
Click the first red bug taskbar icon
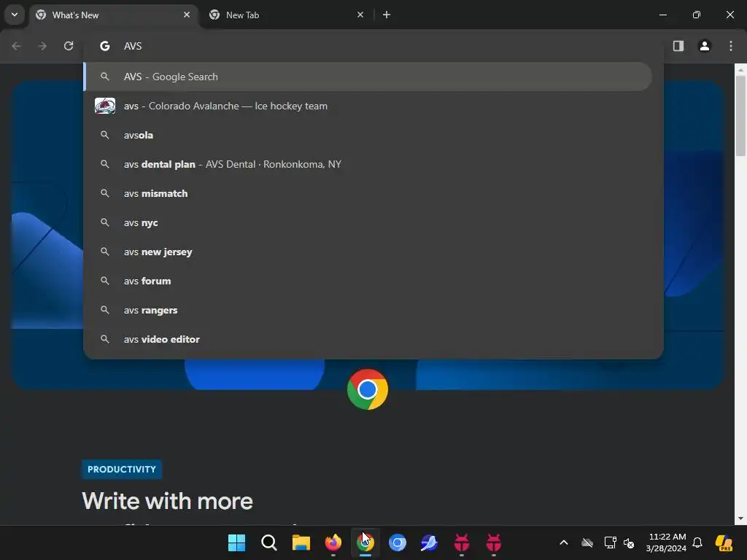tap(462, 542)
